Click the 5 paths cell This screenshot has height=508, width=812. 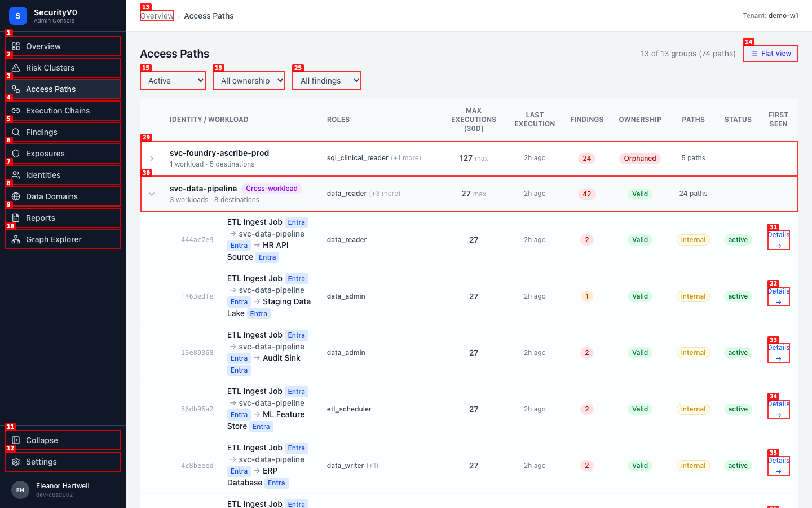(x=693, y=158)
